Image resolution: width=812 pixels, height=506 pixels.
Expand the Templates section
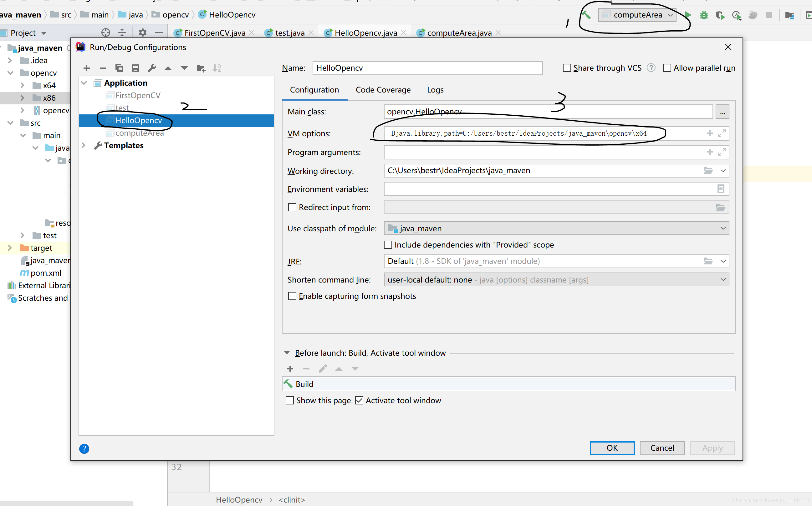[x=84, y=145]
